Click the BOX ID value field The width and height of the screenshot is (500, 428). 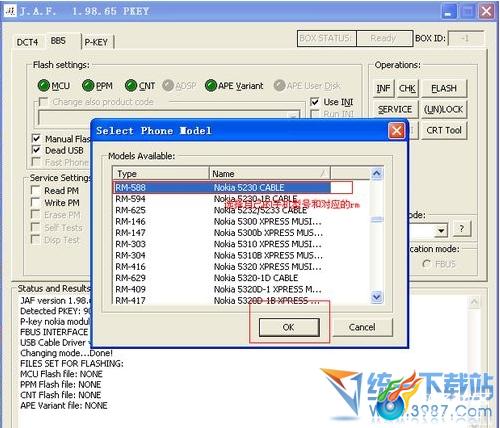pyautogui.click(x=466, y=39)
